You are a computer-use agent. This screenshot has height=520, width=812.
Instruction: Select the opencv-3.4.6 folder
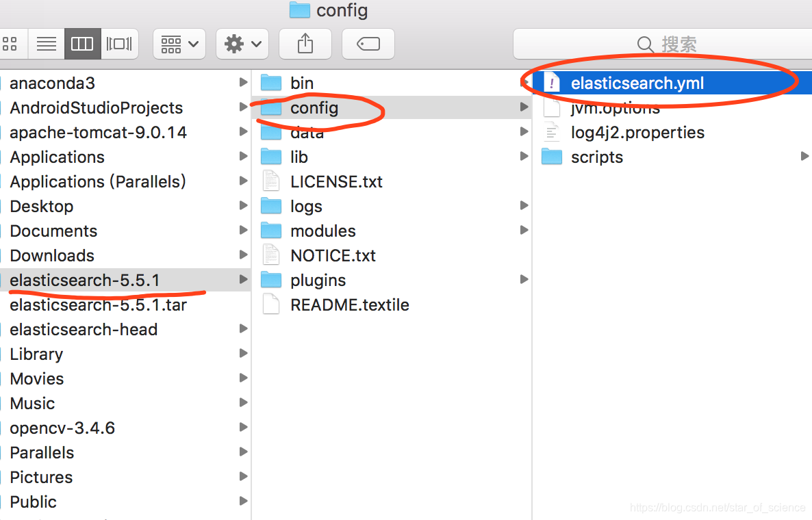[x=125, y=428]
